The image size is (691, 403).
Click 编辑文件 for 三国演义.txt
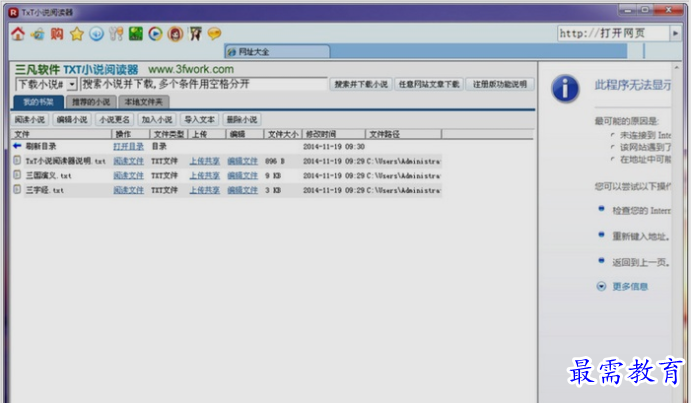coord(242,175)
